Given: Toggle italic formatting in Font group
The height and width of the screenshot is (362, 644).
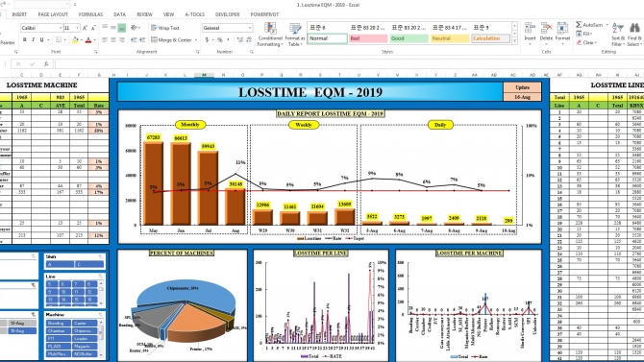Looking at the screenshot, I should point(33,39).
